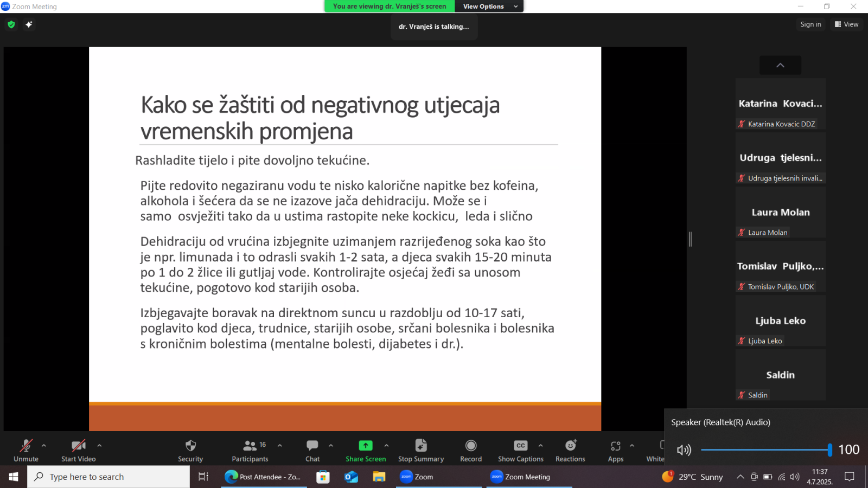This screenshot has width=868, height=488.
Task: Click the tray icon left of battery
Action: pos(754,477)
